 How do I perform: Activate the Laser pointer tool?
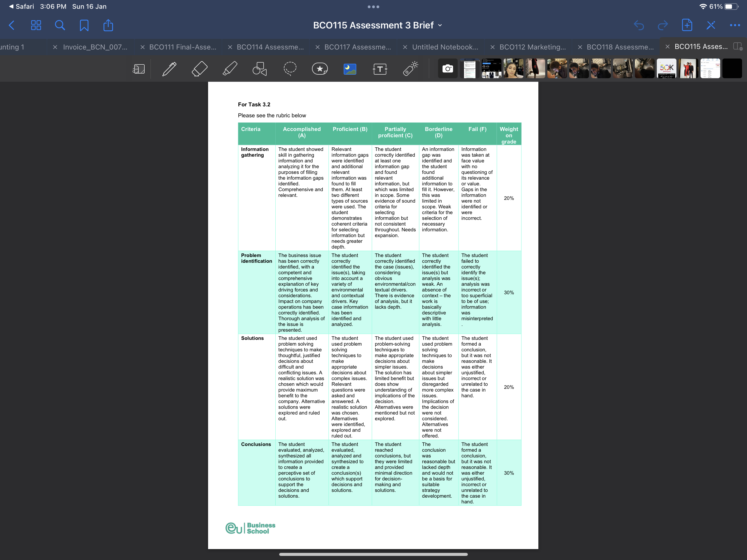[x=410, y=69]
